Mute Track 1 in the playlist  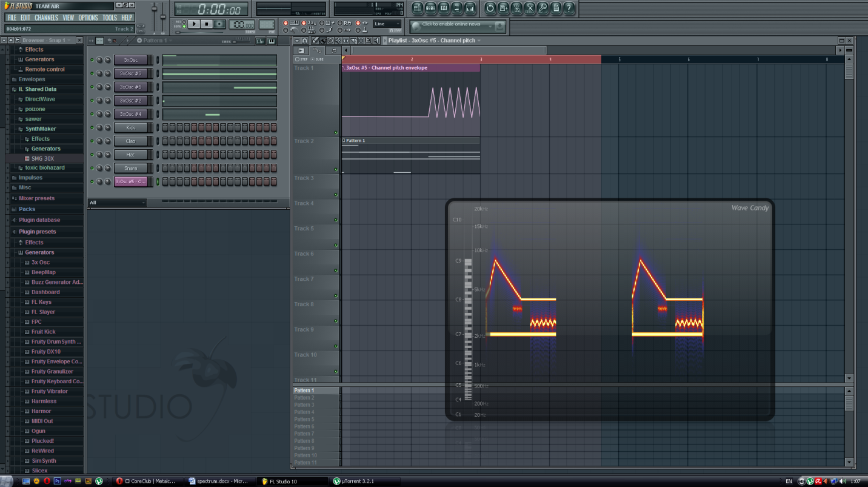[x=335, y=132]
